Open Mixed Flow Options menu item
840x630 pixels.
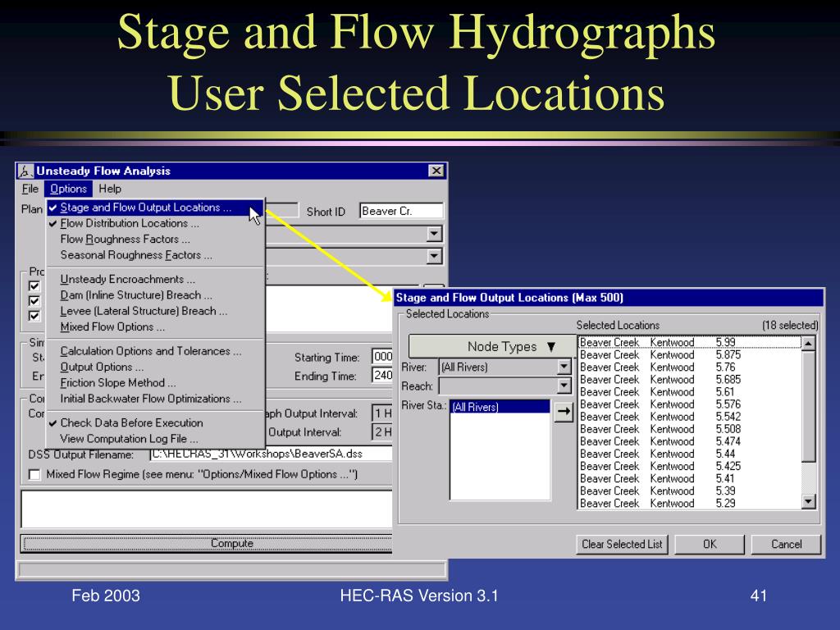[155, 326]
